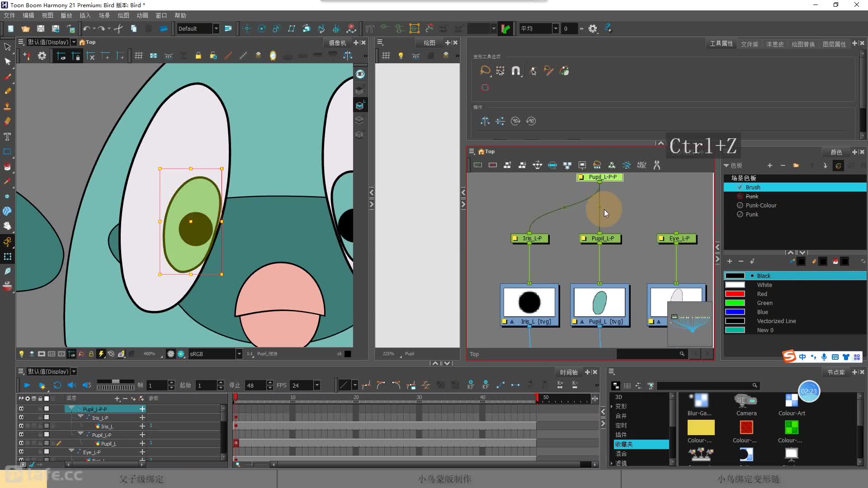Open 编辑 menu
Viewport: 868px width, 488px height.
pos(28,15)
